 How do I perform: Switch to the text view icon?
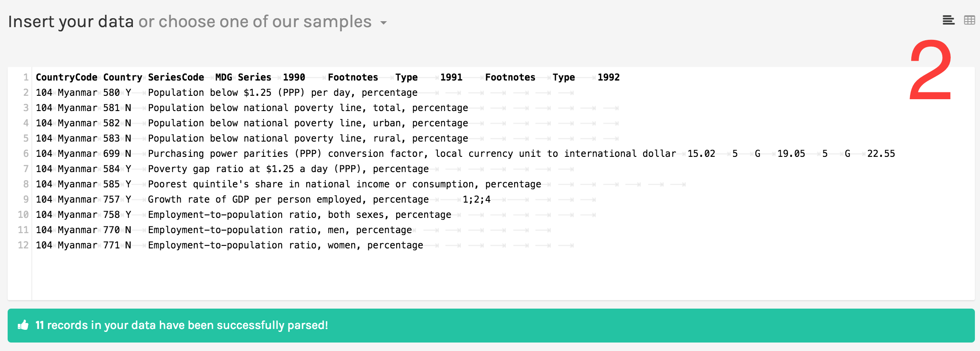(948, 20)
